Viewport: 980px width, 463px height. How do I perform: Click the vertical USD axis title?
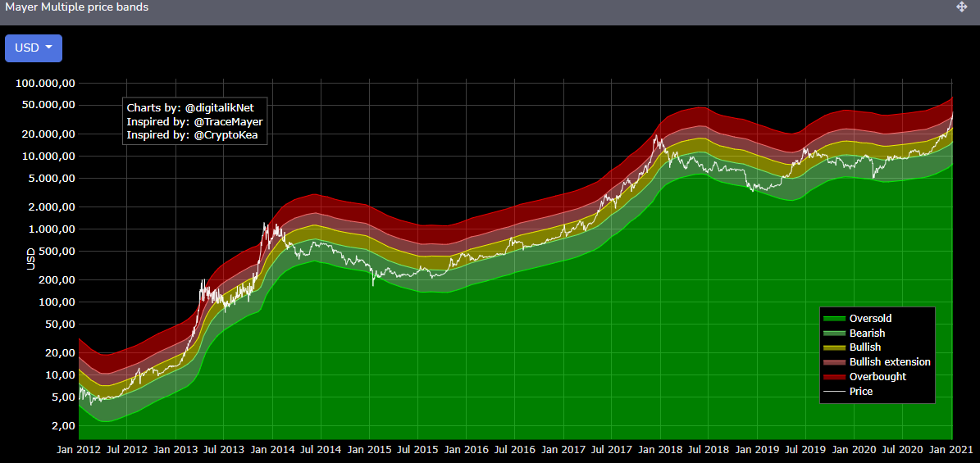point(30,259)
